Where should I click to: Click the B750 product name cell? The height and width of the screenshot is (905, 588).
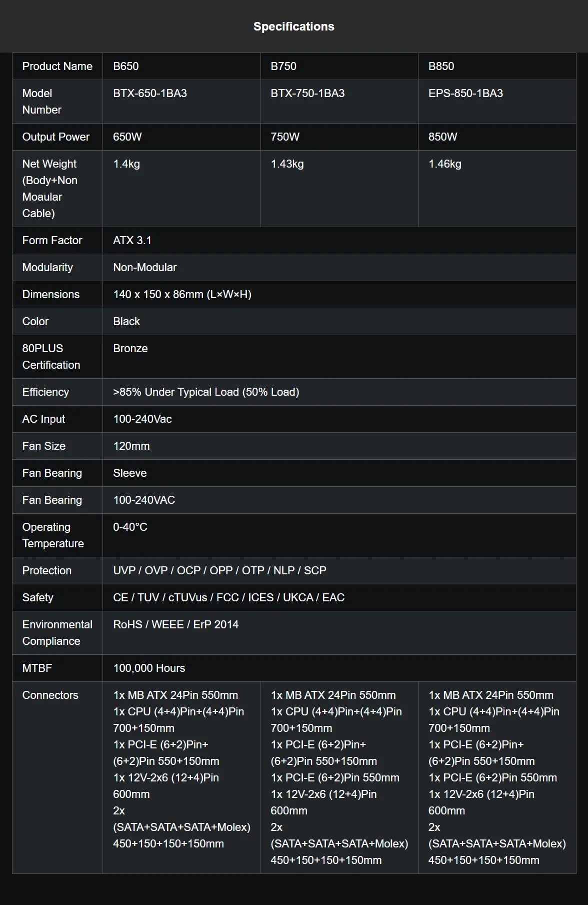(283, 66)
